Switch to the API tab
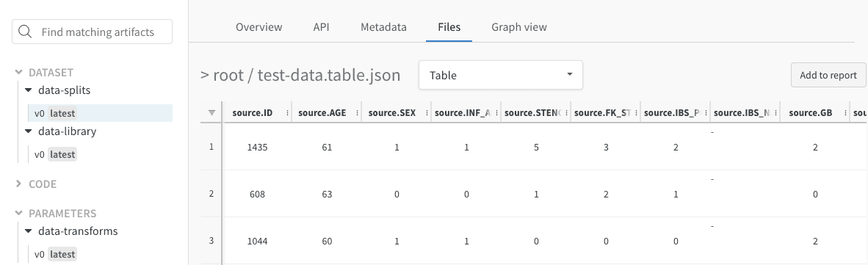 click(x=321, y=27)
